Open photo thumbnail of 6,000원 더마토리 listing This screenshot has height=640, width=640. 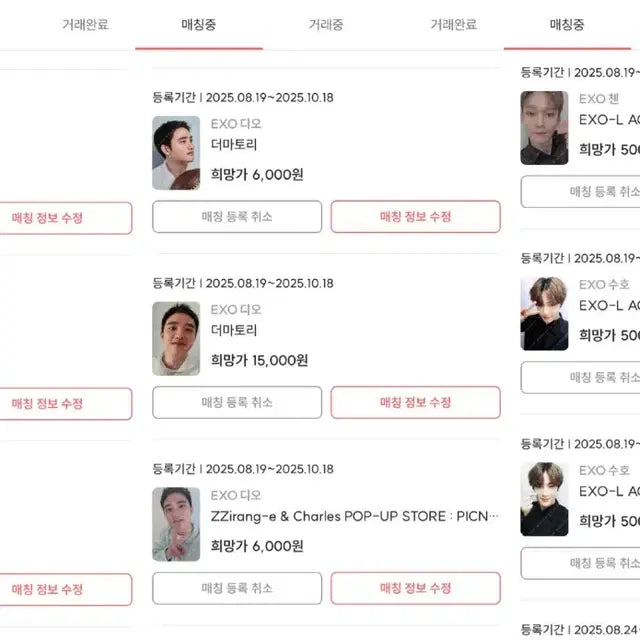[176, 153]
